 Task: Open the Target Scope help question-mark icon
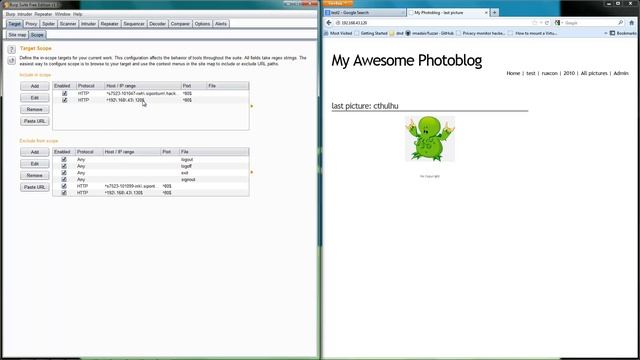pyautogui.click(x=11, y=50)
